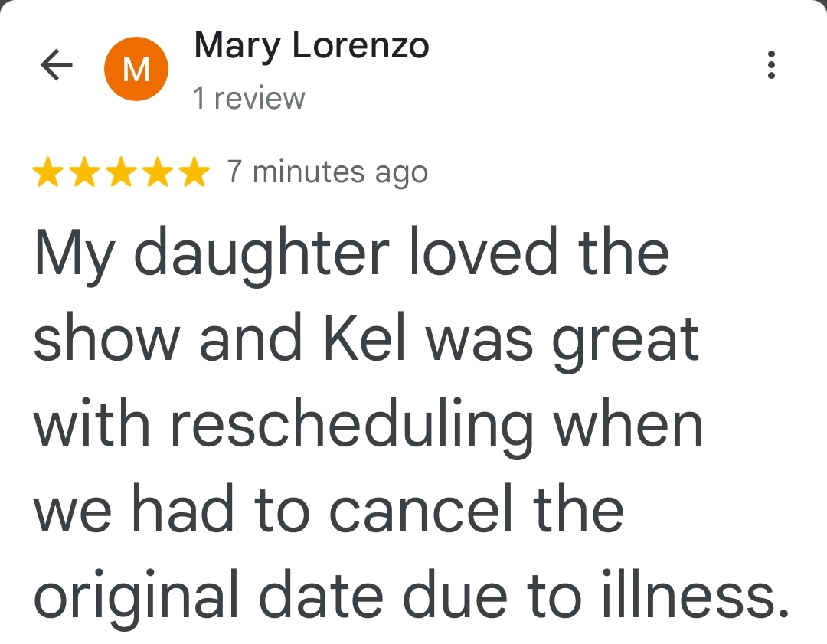This screenshot has height=644, width=827.
Task: Click the first yellow rating star
Action: (x=48, y=172)
